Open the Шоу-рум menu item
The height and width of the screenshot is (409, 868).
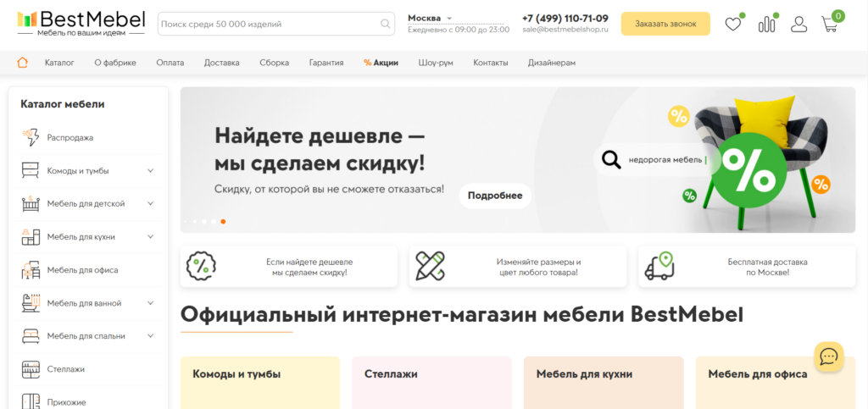[436, 63]
